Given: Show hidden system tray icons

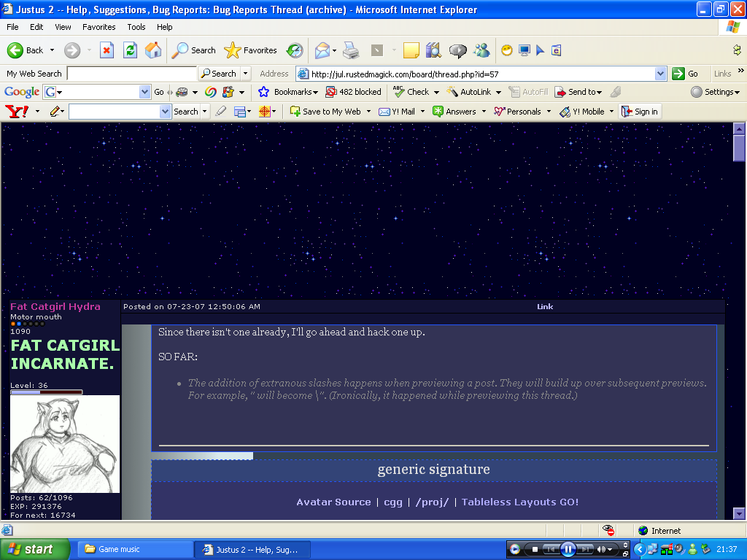Looking at the screenshot, I should click(x=640, y=549).
